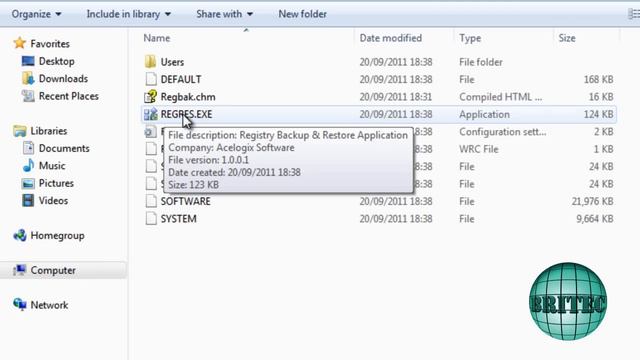
Task: Select the Computer label in the sidebar
Action: pos(53,270)
